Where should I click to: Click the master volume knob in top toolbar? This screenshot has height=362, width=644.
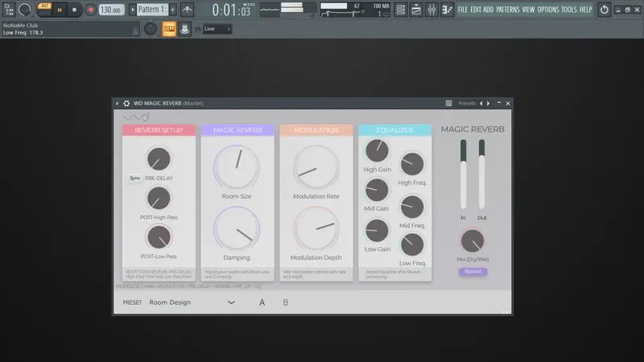coord(25,10)
